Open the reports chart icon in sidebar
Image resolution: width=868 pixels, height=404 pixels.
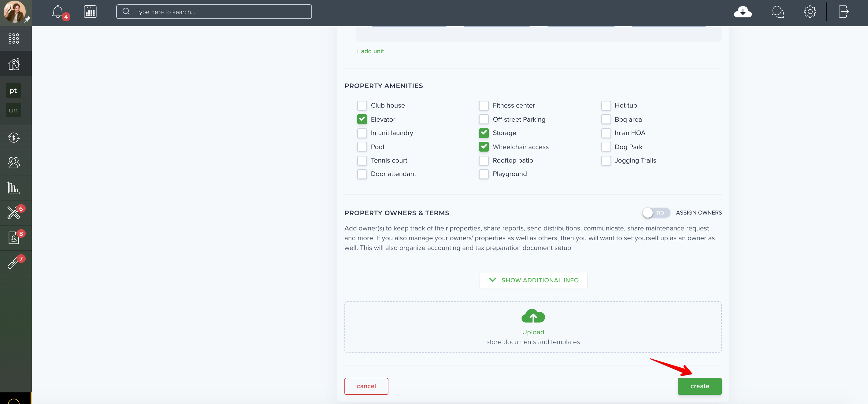pos(14,188)
